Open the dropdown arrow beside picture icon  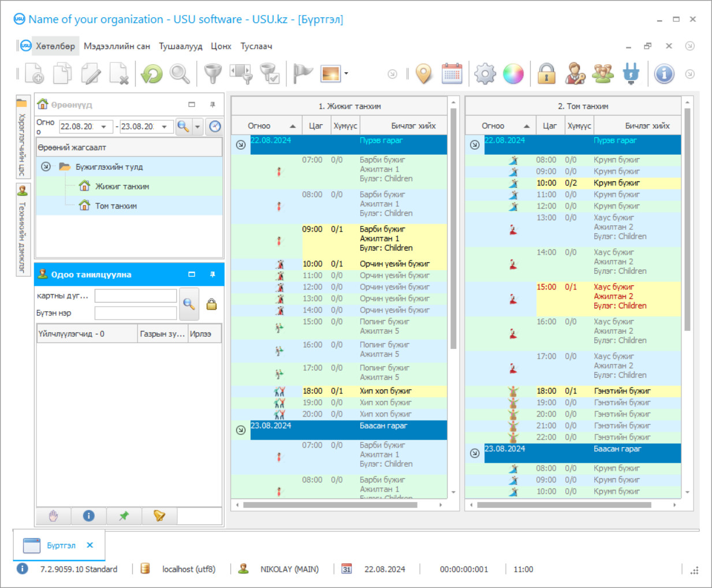coord(346,74)
